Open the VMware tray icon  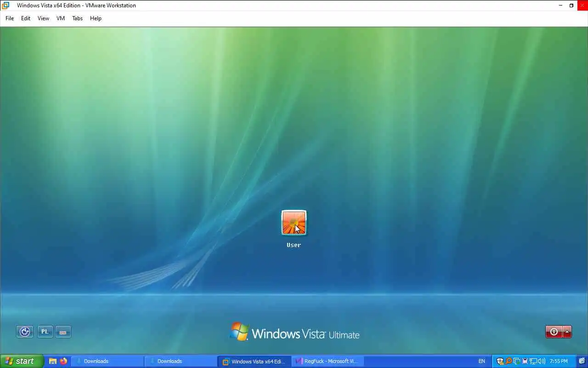[517, 361]
